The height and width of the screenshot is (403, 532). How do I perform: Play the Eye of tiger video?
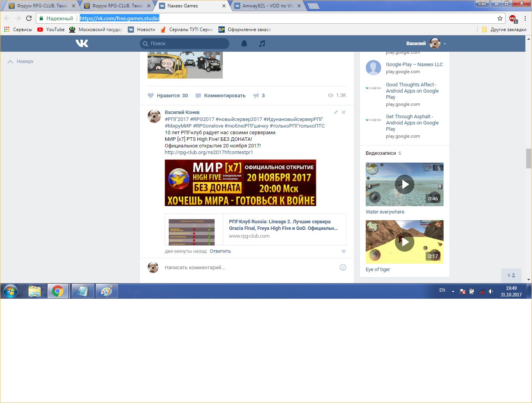[x=405, y=242]
